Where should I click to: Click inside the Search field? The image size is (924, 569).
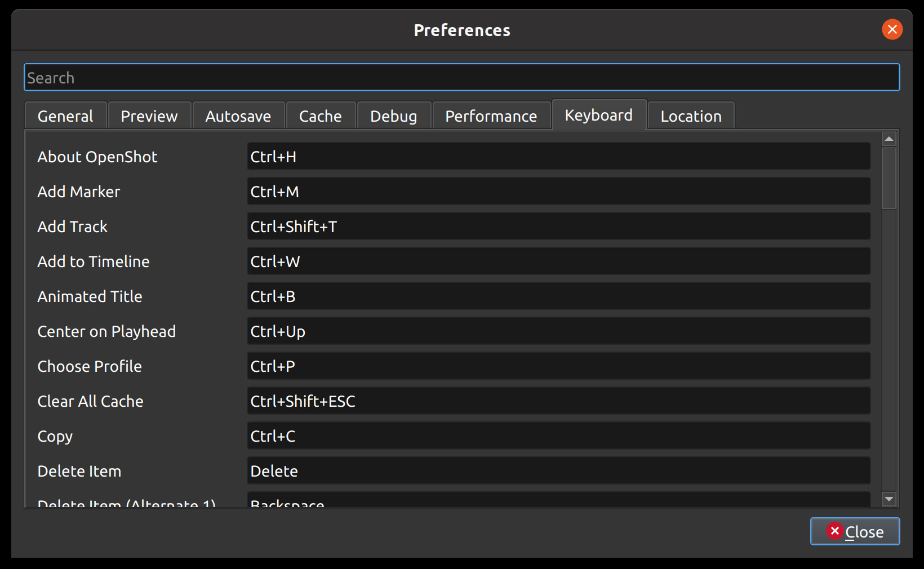click(x=461, y=77)
